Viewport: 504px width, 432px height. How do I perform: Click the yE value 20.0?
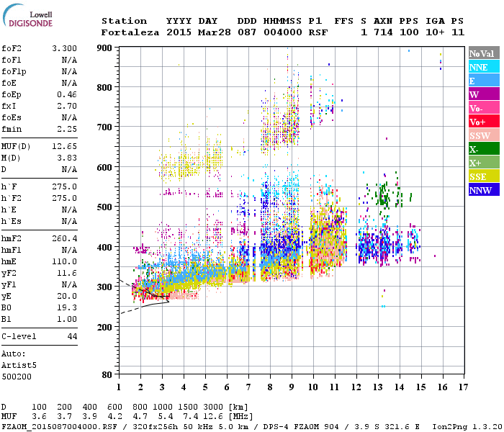[67, 296]
